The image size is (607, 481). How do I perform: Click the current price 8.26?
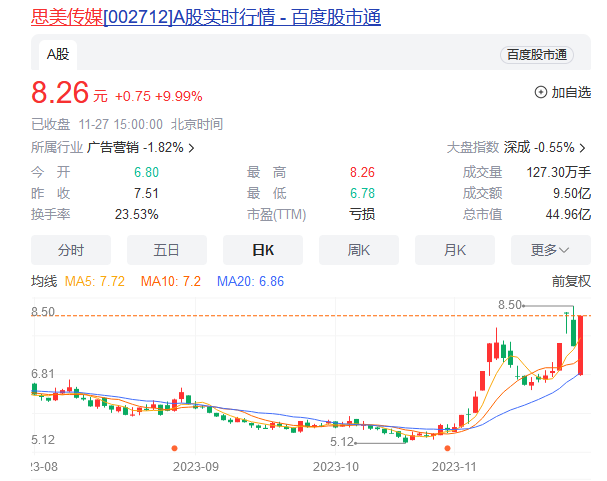tap(60, 93)
